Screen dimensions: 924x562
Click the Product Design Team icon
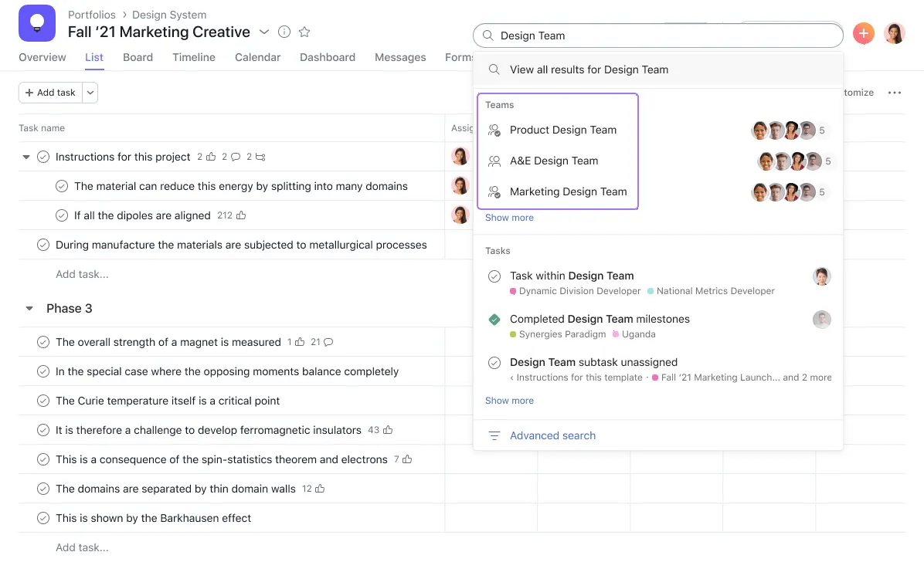coord(494,130)
